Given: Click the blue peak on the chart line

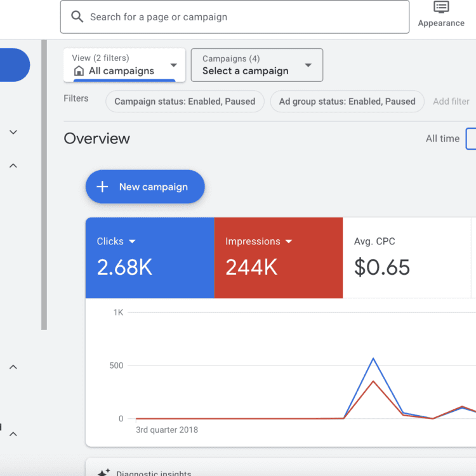Looking at the screenshot, I should [373, 359].
